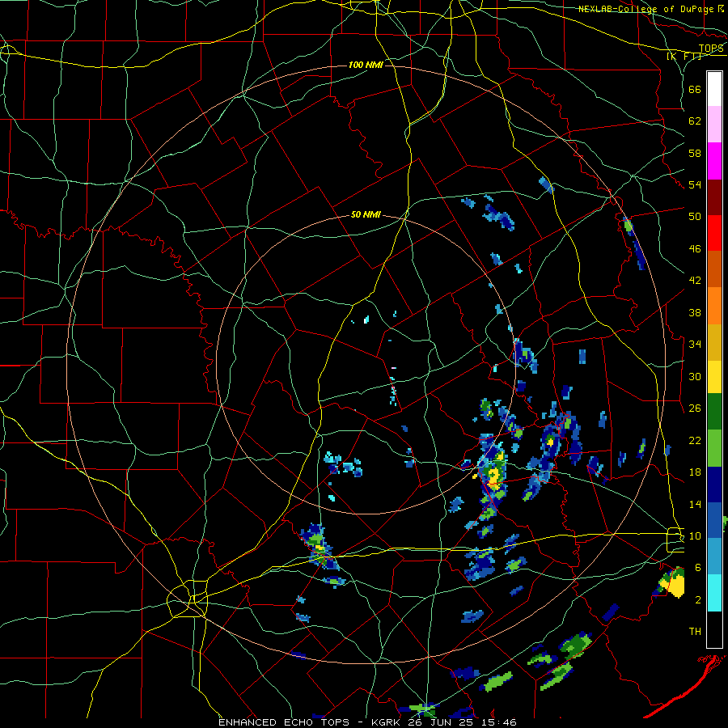Viewport: 728px width, 728px height.
Task: Pick the cyan swatch in legend
Action: click(714, 593)
